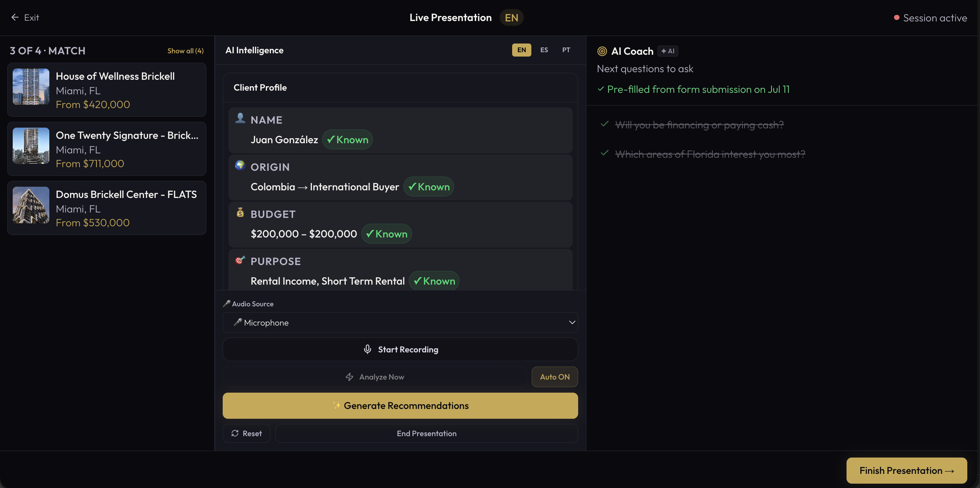980x488 pixels.
Task: Click the Reset button
Action: 247,434
